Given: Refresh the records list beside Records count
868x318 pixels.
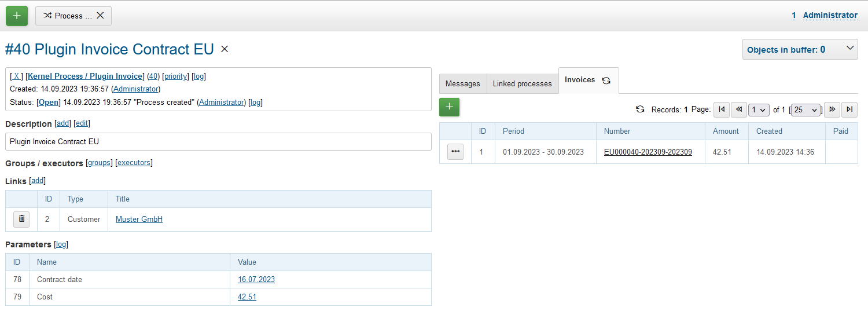Looking at the screenshot, I should pyautogui.click(x=640, y=109).
